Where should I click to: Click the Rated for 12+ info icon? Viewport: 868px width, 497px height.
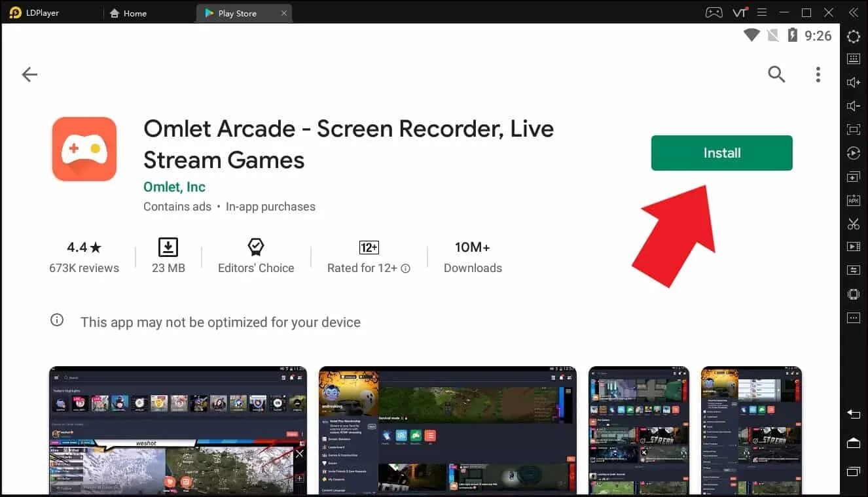coord(406,268)
